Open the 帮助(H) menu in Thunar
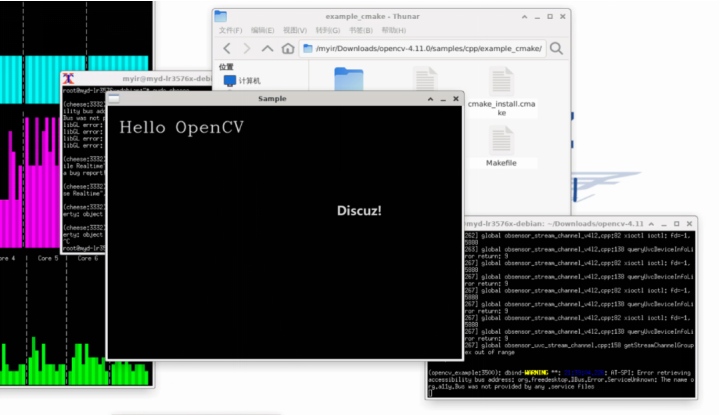The image size is (726, 415). 391,30
